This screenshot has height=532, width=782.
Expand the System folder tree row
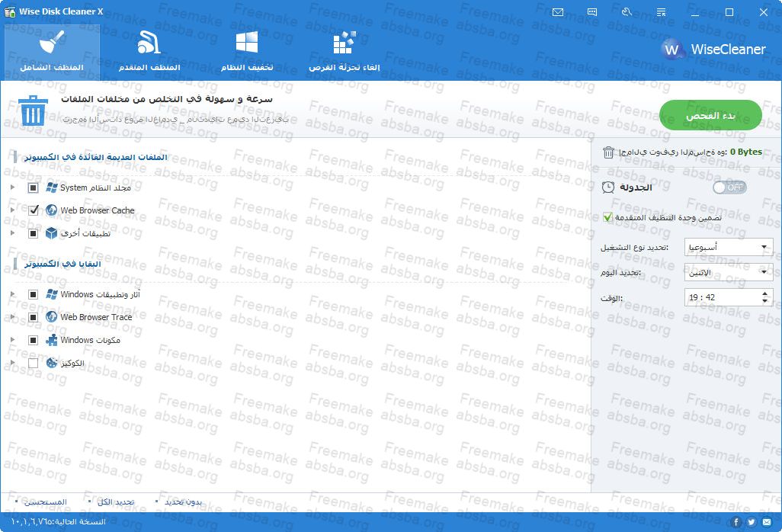coord(12,187)
